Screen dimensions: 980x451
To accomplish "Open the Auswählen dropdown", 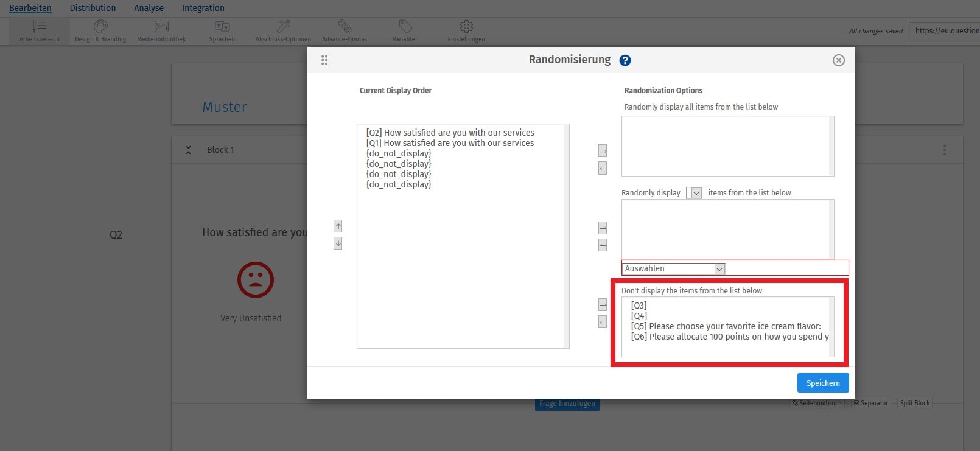I will click(x=673, y=268).
